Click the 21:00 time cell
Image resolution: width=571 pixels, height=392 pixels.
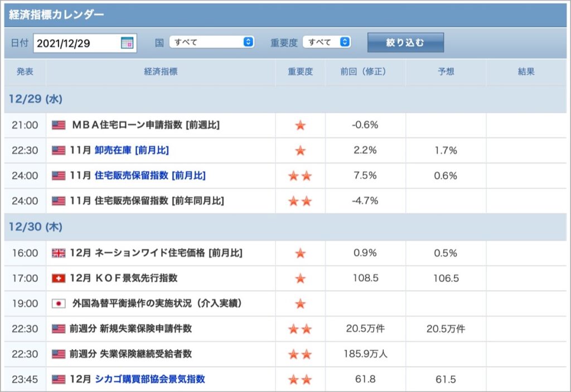(25, 125)
